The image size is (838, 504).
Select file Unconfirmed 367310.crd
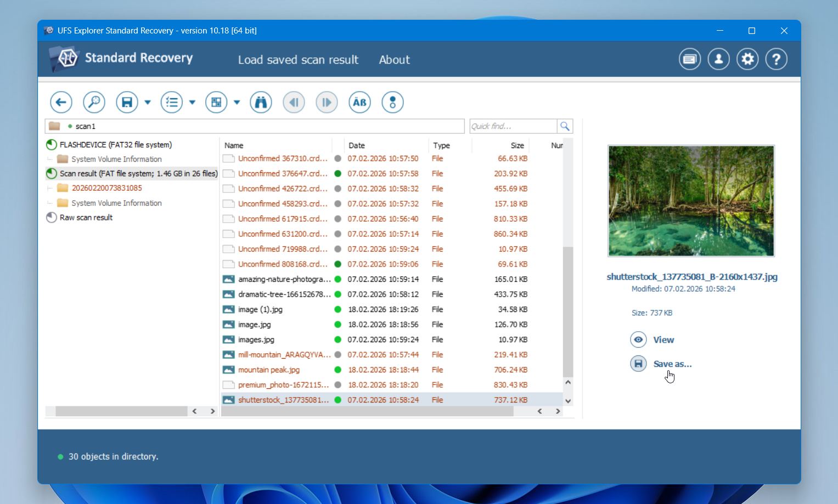tap(283, 158)
